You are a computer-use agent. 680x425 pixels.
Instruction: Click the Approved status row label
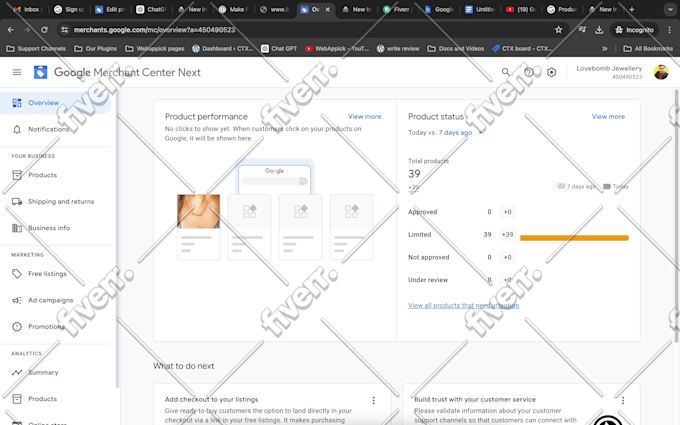[x=422, y=212]
